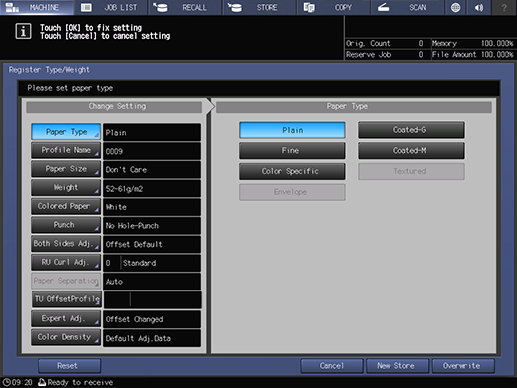This screenshot has width=517, height=388.
Task: Switch to the COPY tab
Action: pyautogui.click(x=333, y=7)
